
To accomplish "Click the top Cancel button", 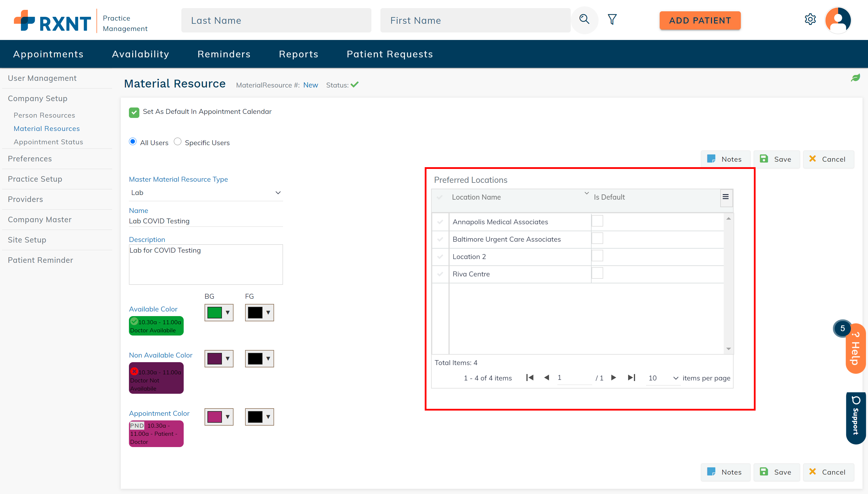I will click(x=828, y=159).
